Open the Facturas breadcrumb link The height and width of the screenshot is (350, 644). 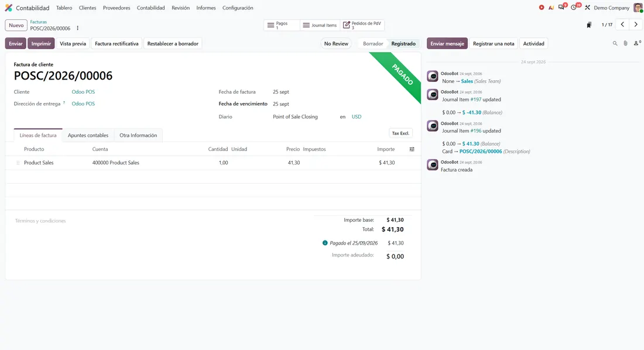(x=38, y=22)
